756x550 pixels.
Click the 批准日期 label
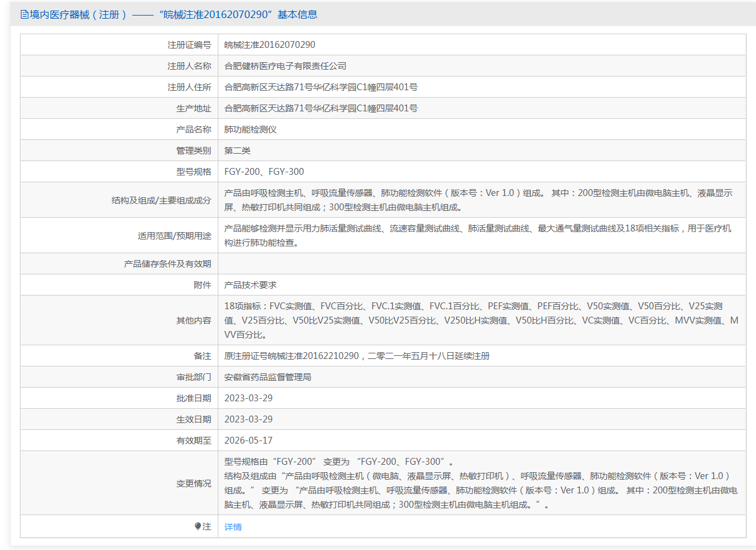click(x=194, y=398)
